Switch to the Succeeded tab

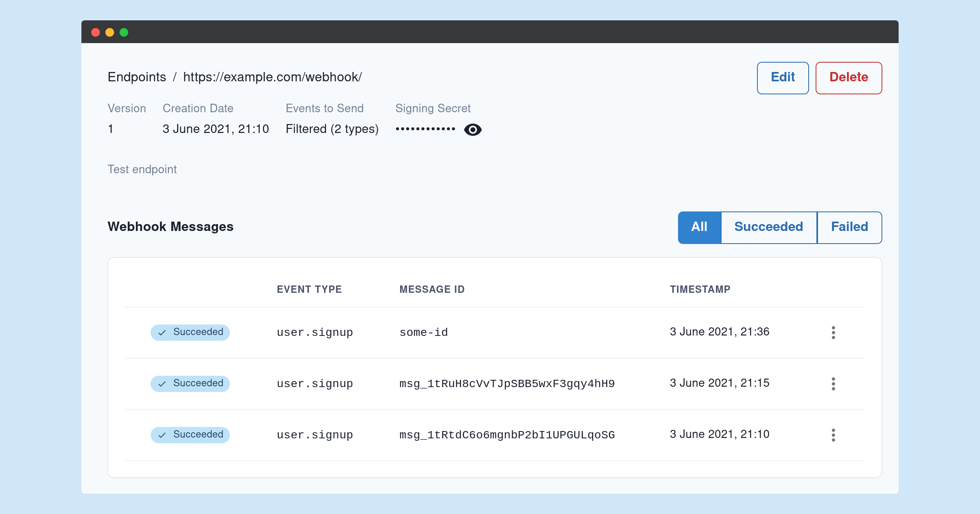coord(768,227)
